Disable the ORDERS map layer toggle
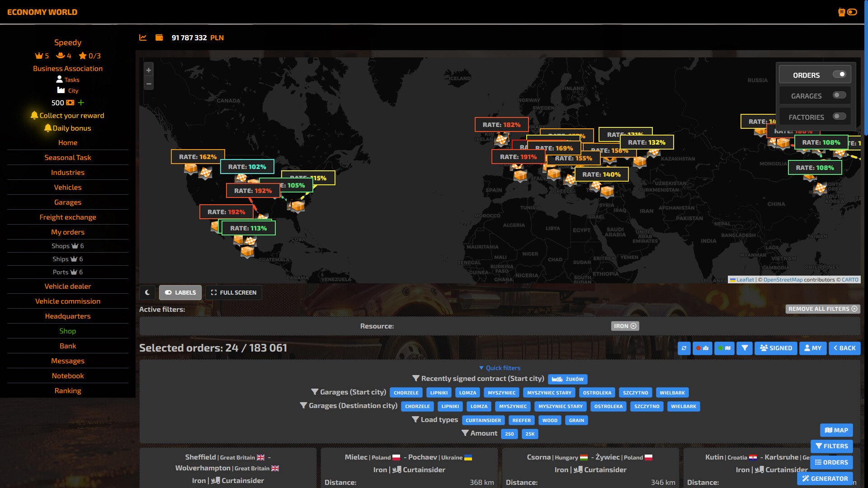This screenshot has width=868, height=488. pyautogui.click(x=839, y=75)
